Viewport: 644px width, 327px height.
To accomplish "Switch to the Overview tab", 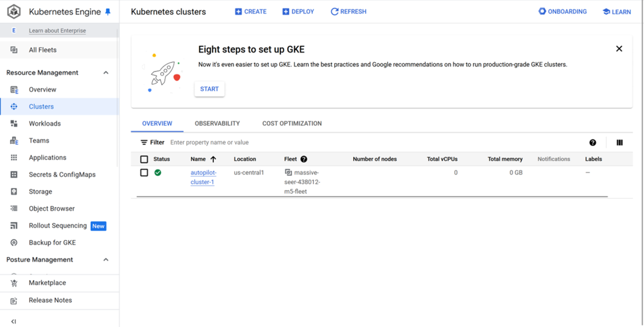I will coord(157,123).
